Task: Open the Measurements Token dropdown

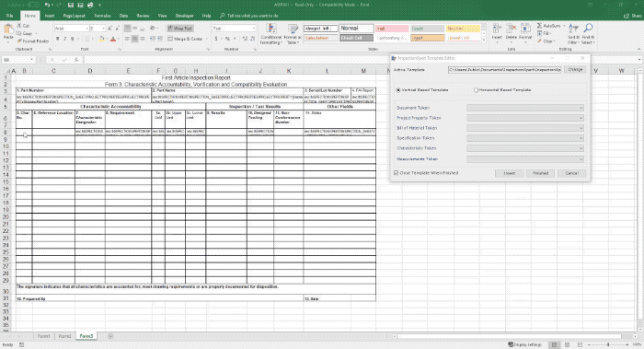Action: [x=525, y=159]
